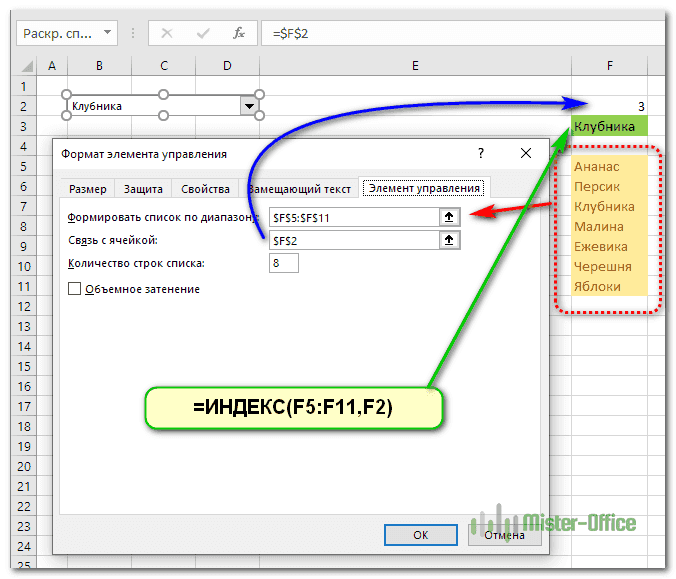Click the Ежевика cell
Image resolution: width=676 pixels, height=579 pixels.
(610, 247)
